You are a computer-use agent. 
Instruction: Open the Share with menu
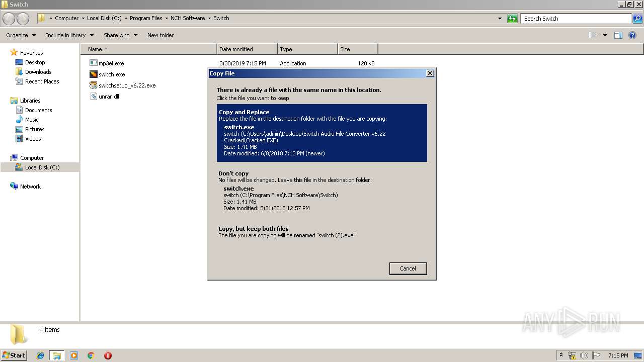120,35
